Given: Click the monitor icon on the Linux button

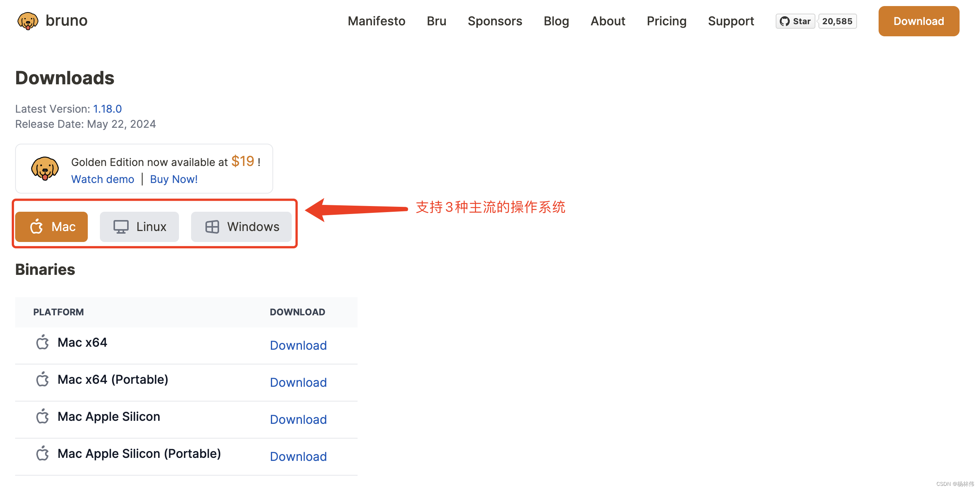Looking at the screenshot, I should tap(121, 226).
